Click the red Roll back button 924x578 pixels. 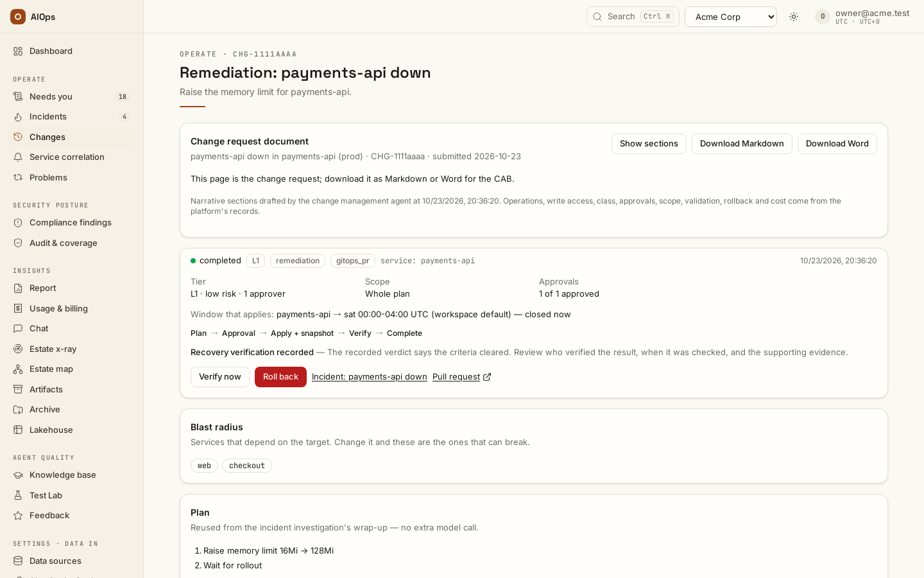point(280,377)
